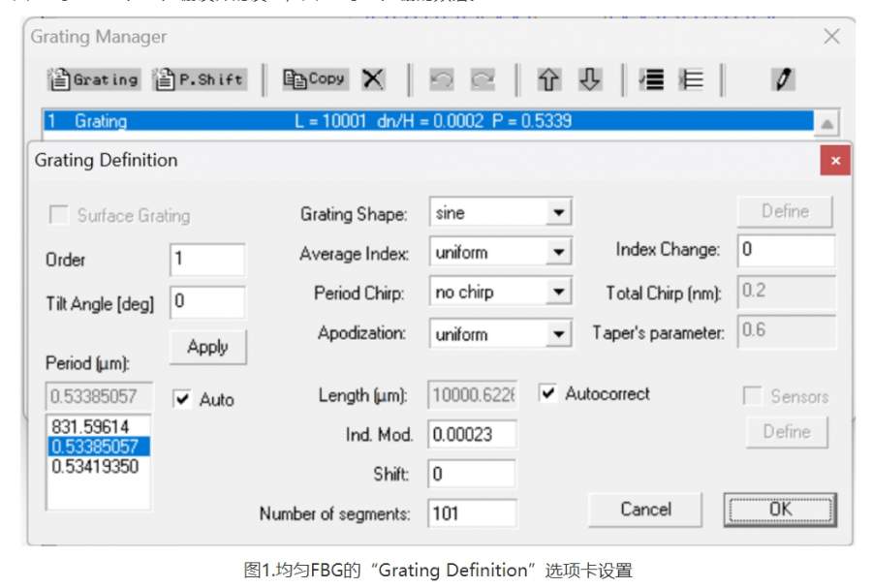Screen dimensions: 872x588
Task: Uncheck the Auto period checkbox
Action: [x=182, y=398]
